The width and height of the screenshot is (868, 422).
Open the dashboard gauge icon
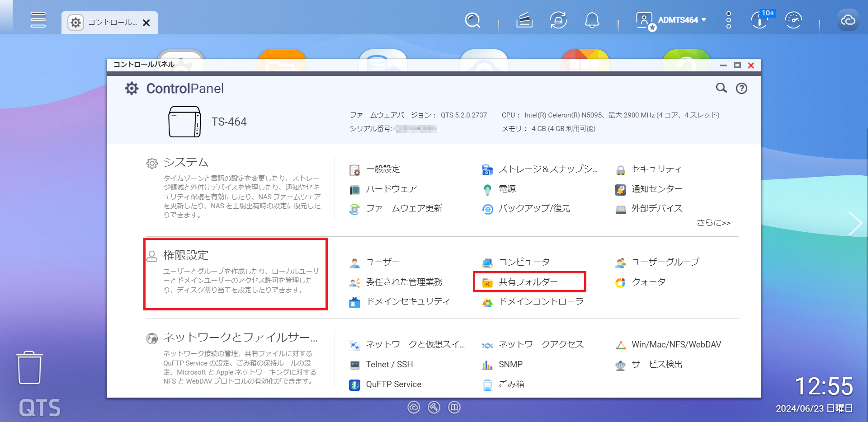pyautogui.click(x=793, y=20)
